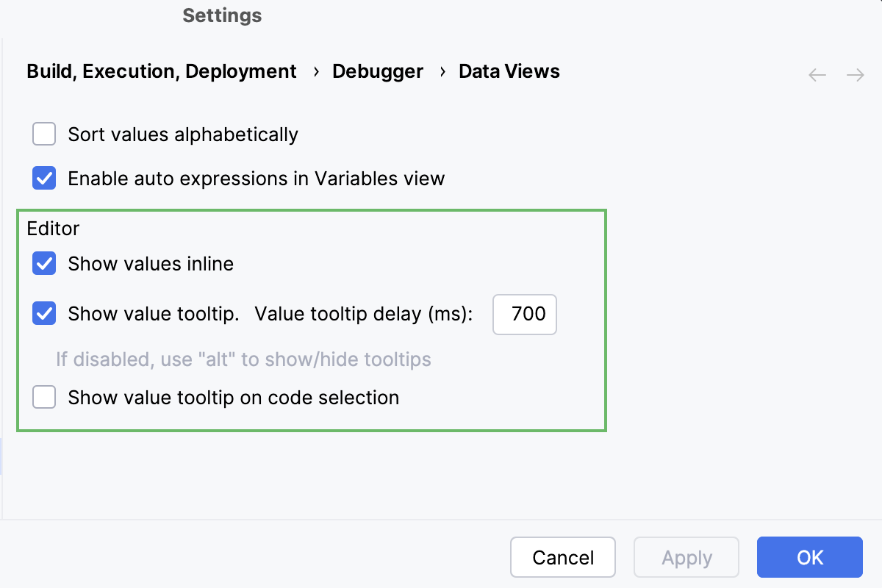Enable Sort values alphabetically
This screenshot has width=882, height=588.
coord(44,134)
